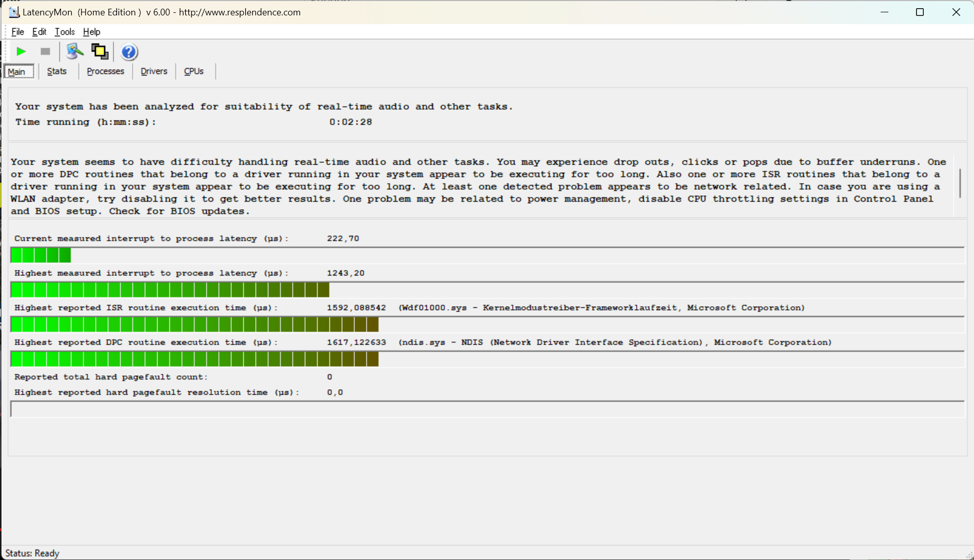Close the LatencyMon window

(x=956, y=12)
